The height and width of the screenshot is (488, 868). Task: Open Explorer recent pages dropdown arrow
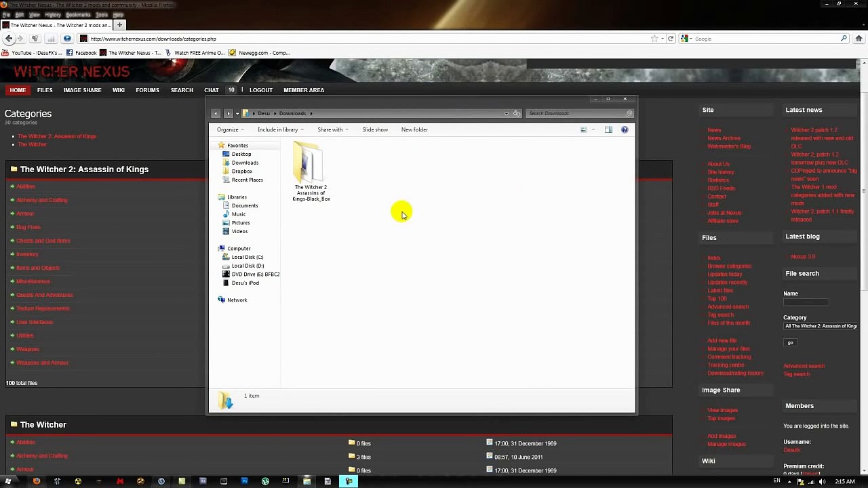237,113
